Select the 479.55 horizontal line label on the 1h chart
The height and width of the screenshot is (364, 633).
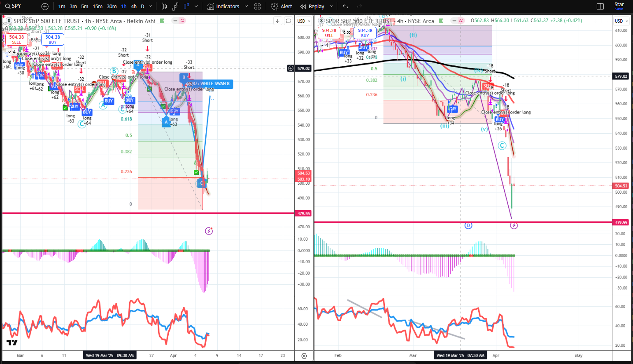pyautogui.click(x=304, y=213)
